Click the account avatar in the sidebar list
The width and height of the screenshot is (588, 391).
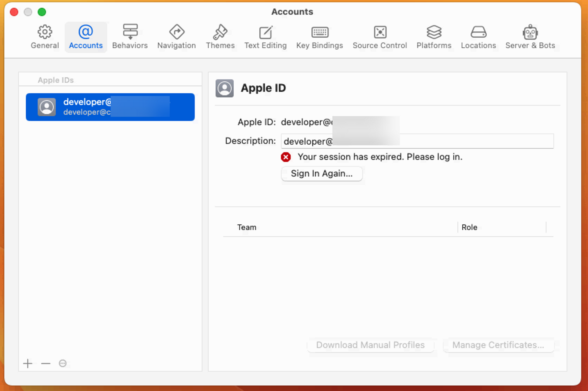[x=47, y=107]
